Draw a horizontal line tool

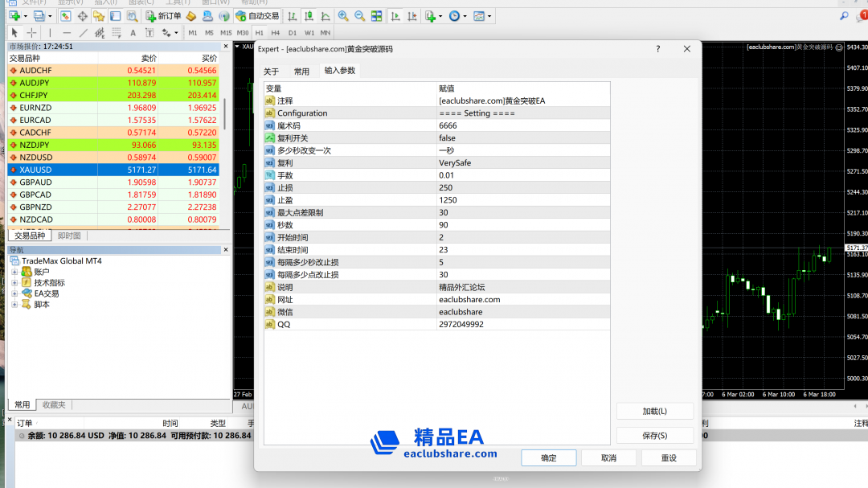[x=66, y=33]
